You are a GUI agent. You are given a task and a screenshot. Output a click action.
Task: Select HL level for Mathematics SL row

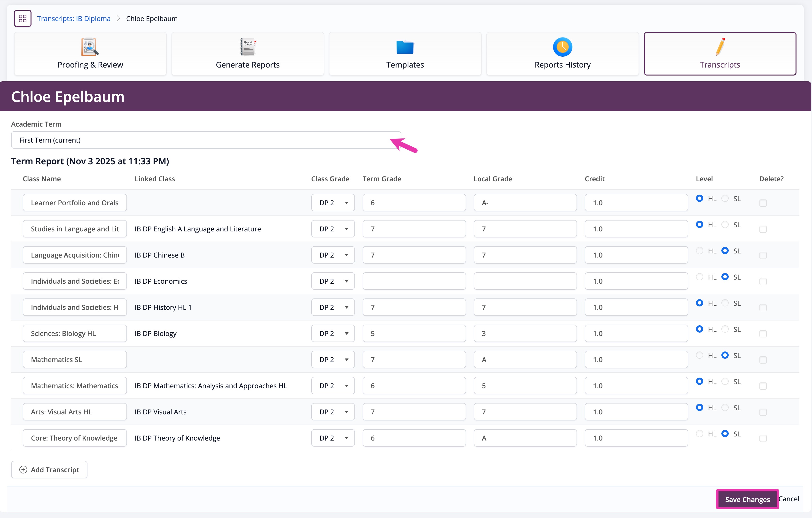(700, 355)
